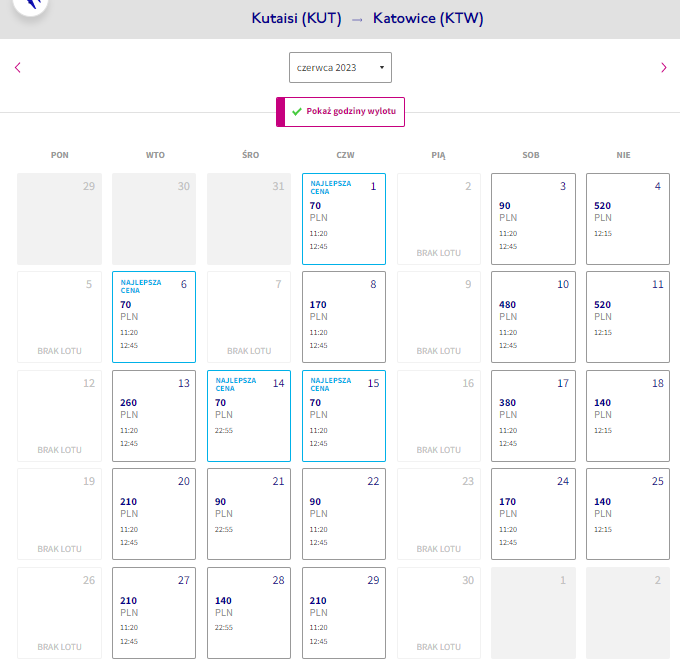Screen dimensions: 680x660
Task: Click the ŚRO weekday header
Action: click(x=251, y=155)
